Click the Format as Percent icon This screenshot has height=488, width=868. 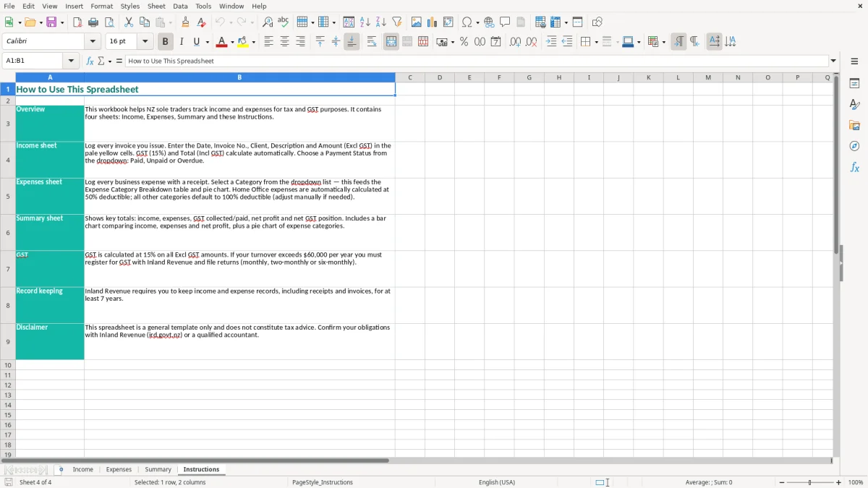point(464,42)
